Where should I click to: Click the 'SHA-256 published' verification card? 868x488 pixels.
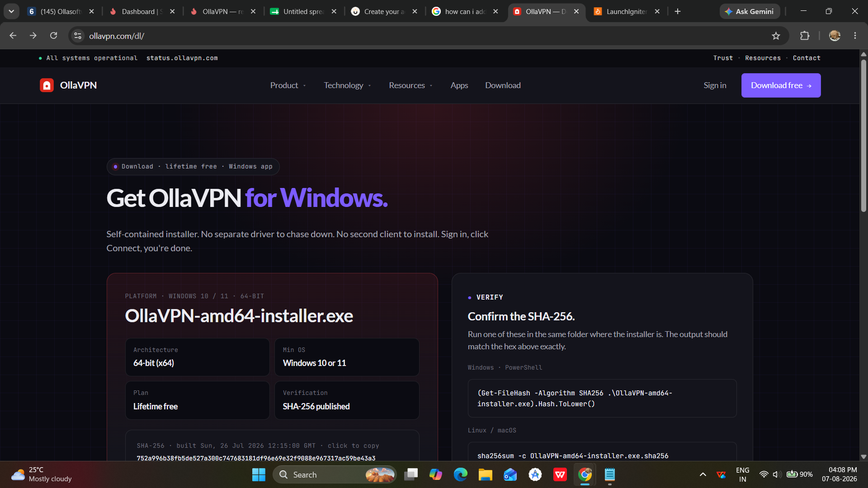(x=347, y=400)
